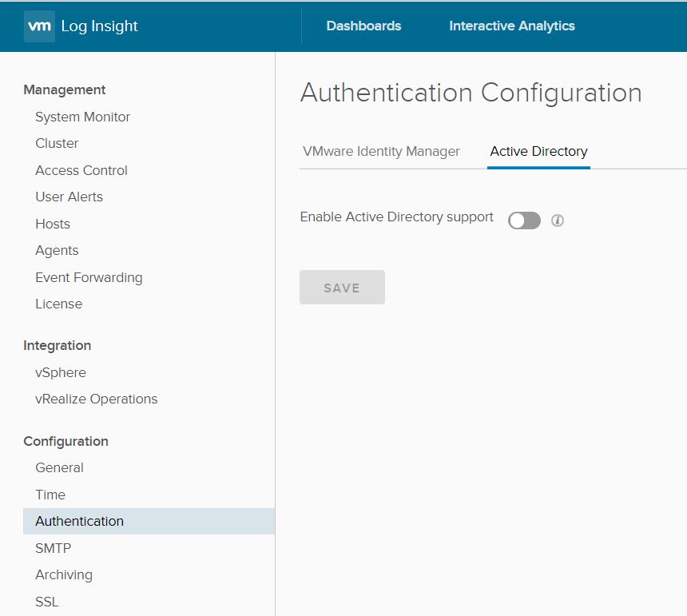Enable Active Directory support

tap(524, 220)
